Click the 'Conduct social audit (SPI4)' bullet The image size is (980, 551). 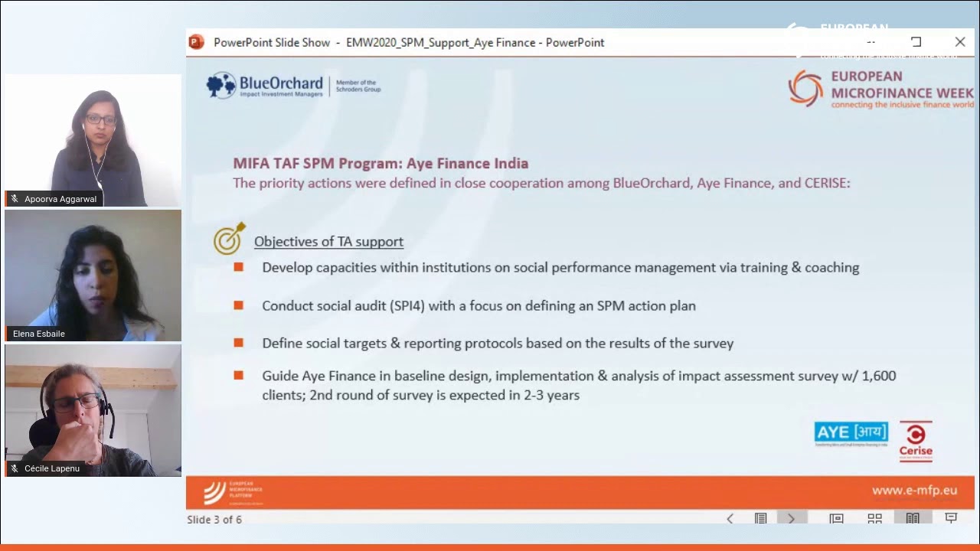point(479,306)
